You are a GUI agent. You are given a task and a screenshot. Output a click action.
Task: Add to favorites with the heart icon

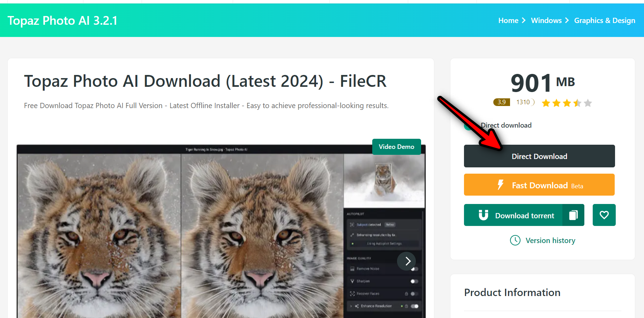click(x=604, y=215)
